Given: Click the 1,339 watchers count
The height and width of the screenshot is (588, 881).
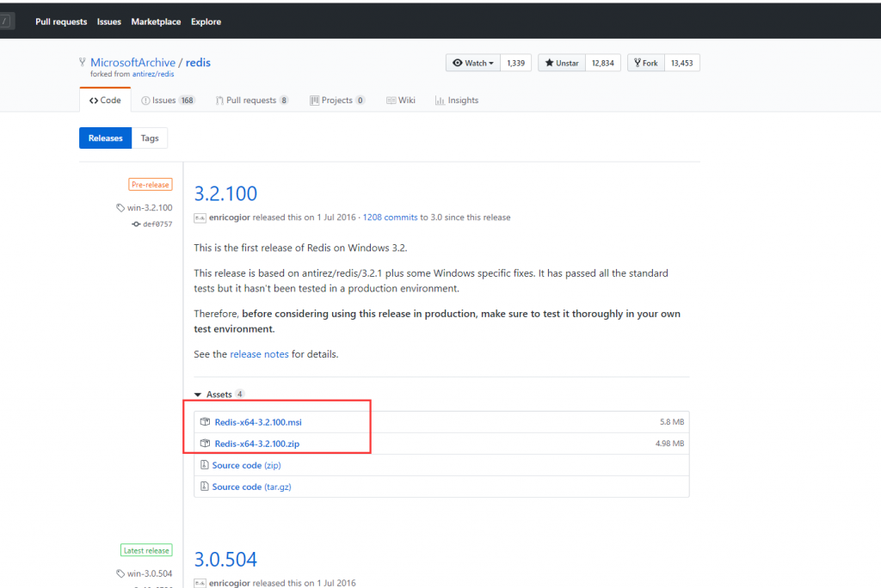Looking at the screenshot, I should click(516, 63).
